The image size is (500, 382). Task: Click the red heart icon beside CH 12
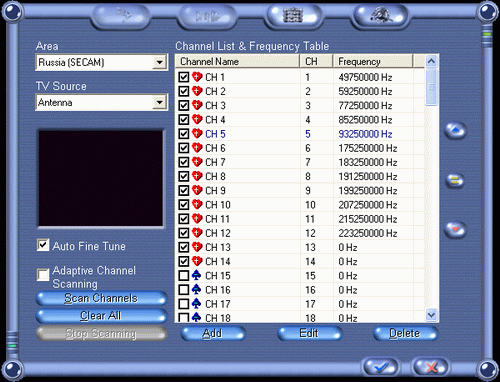(197, 232)
